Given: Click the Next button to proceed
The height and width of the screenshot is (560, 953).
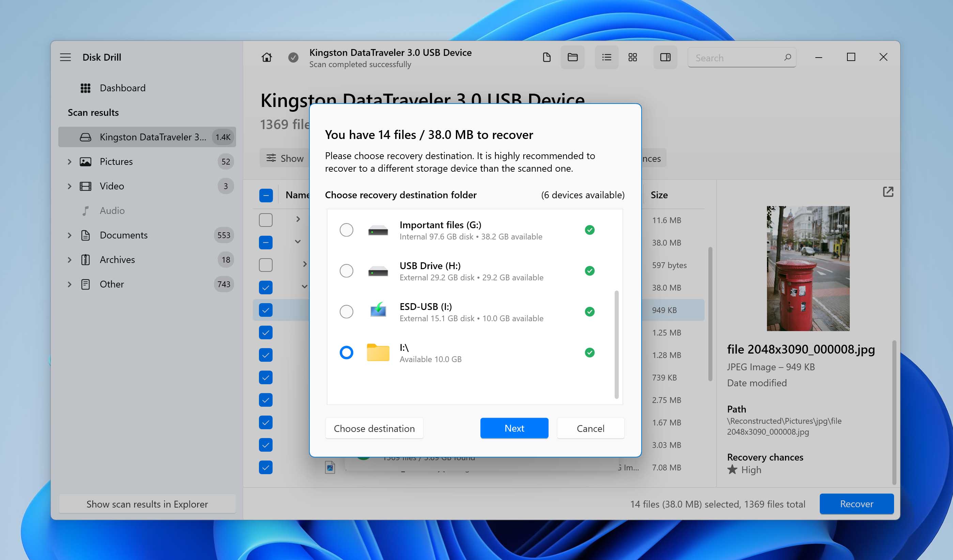Looking at the screenshot, I should click(514, 428).
